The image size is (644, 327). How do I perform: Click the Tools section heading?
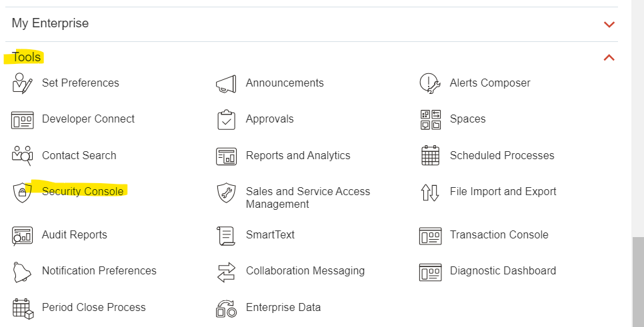pos(26,57)
